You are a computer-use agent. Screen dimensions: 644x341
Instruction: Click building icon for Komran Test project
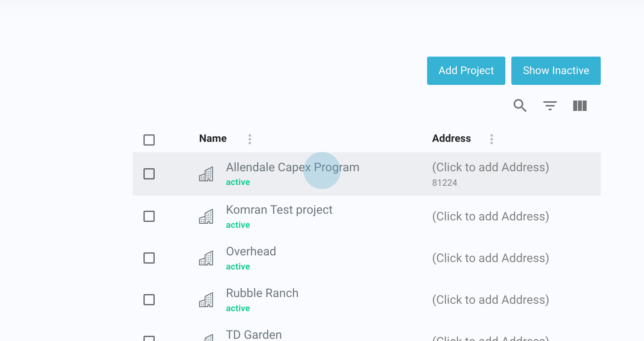pos(206,217)
